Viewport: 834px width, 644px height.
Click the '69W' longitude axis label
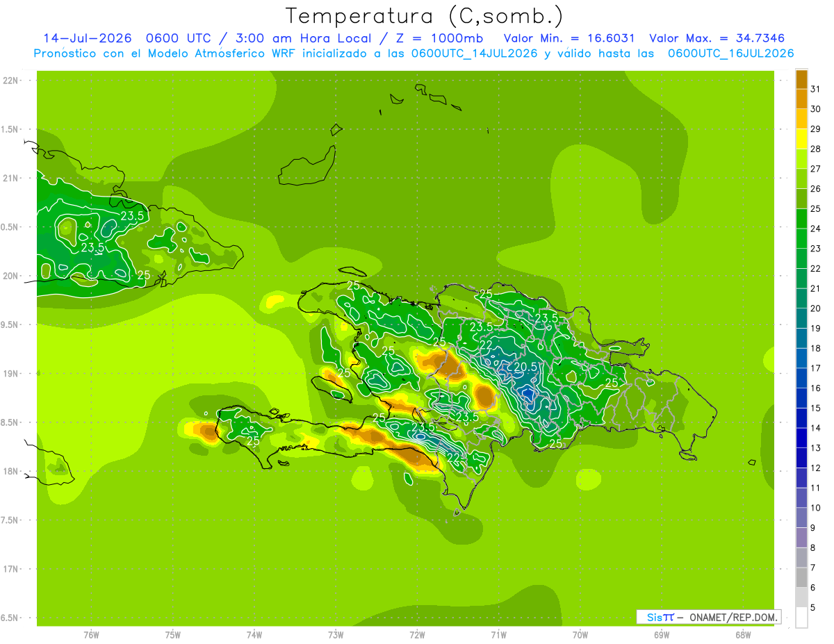(662, 635)
